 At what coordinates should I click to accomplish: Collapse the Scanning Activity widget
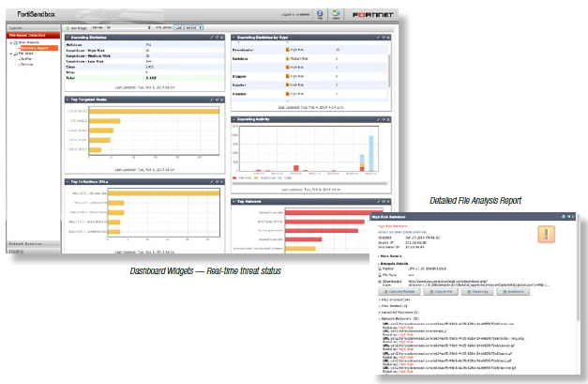pos(234,119)
